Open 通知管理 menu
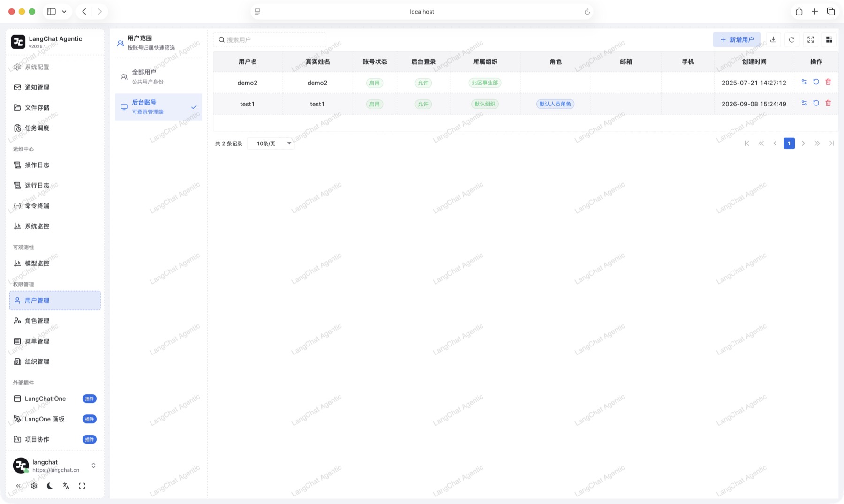This screenshot has height=504, width=844. (55, 87)
